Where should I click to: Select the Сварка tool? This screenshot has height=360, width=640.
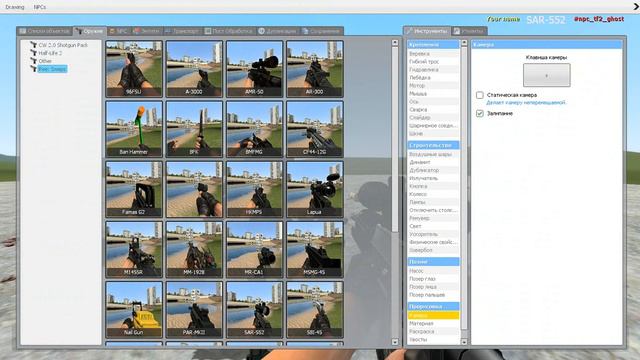click(x=433, y=109)
